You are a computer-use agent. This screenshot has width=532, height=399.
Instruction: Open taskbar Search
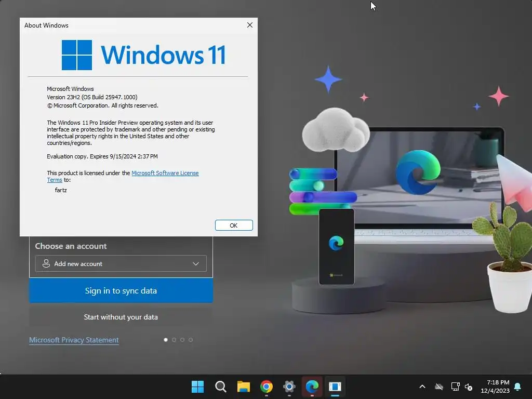(220, 387)
